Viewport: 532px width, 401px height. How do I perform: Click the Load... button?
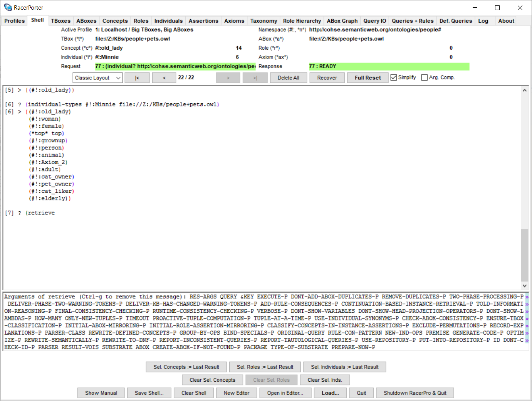[330, 393]
